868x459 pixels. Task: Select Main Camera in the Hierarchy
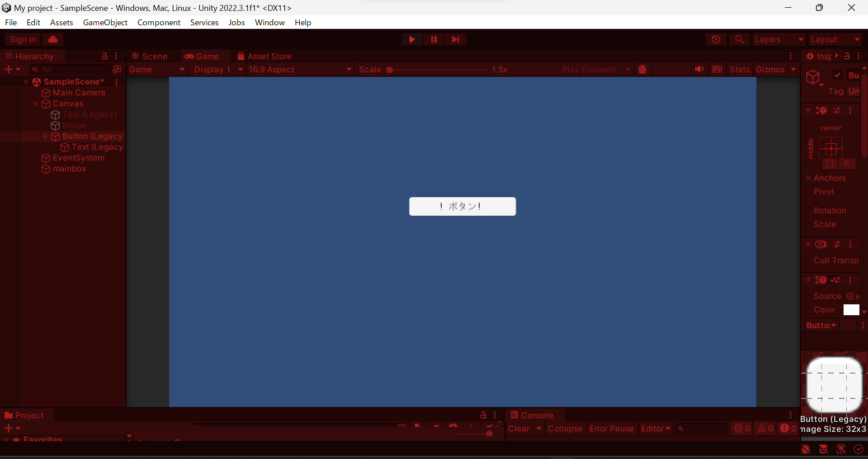click(79, 93)
